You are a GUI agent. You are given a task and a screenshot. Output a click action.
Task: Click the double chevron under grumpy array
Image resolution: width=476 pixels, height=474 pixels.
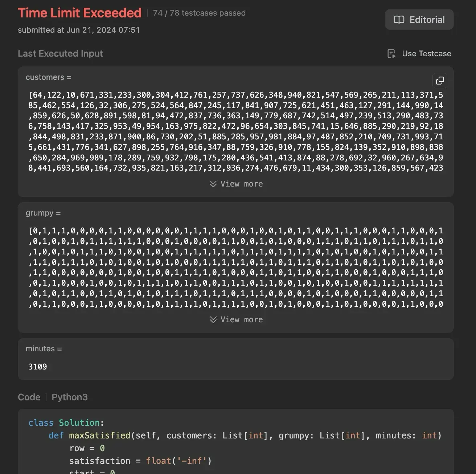(x=213, y=320)
